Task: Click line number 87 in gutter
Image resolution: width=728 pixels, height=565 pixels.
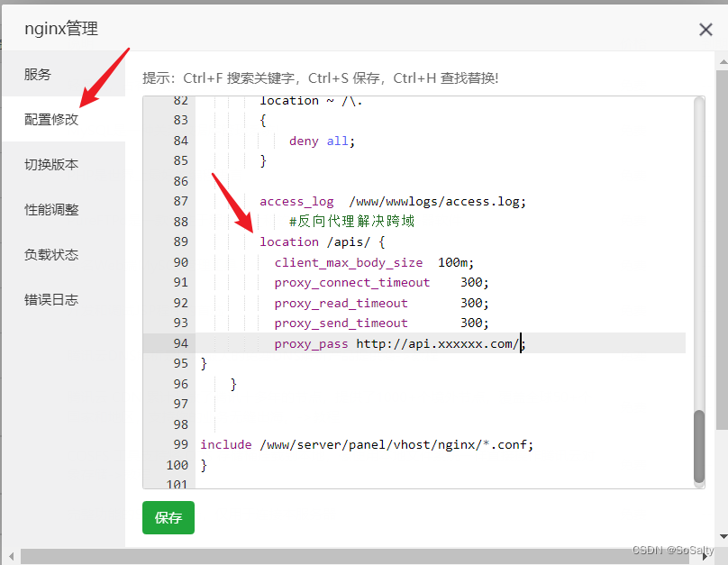Action: [x=180, y=202]
